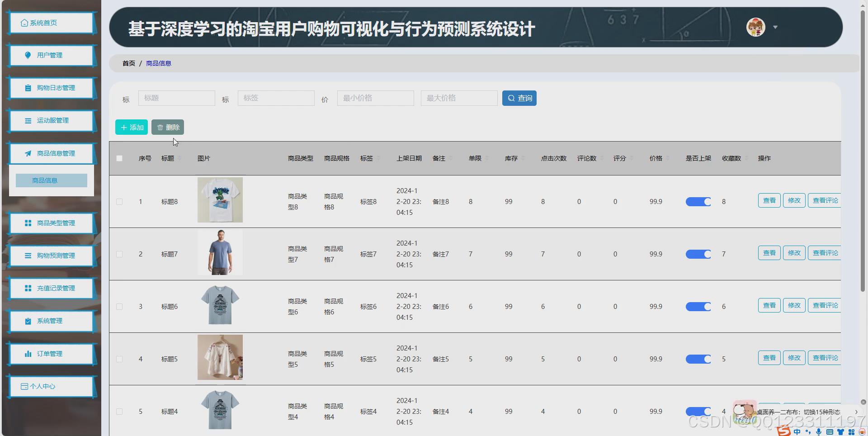
Task: Focus the 标题 search field
Action: coord(177,98)
